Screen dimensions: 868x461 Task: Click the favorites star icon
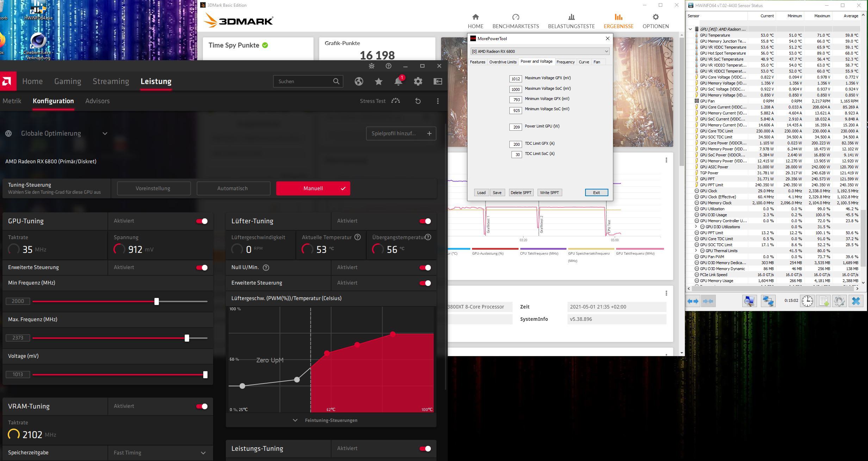[x=379, y=81]
